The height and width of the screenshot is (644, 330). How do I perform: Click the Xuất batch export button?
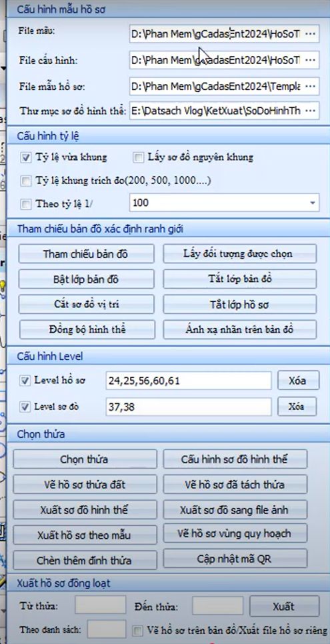(x=285, y=606)
